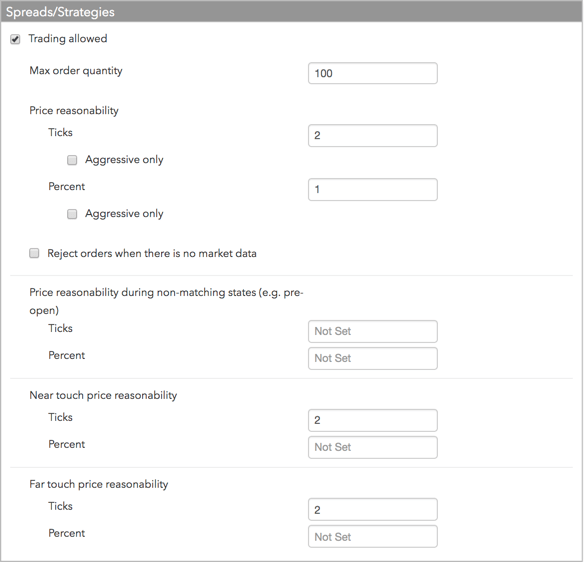This screenshot has height=562, width=584.
Task: Click the 'Near touch price reasonability' heading
Action: pos(103,396)
